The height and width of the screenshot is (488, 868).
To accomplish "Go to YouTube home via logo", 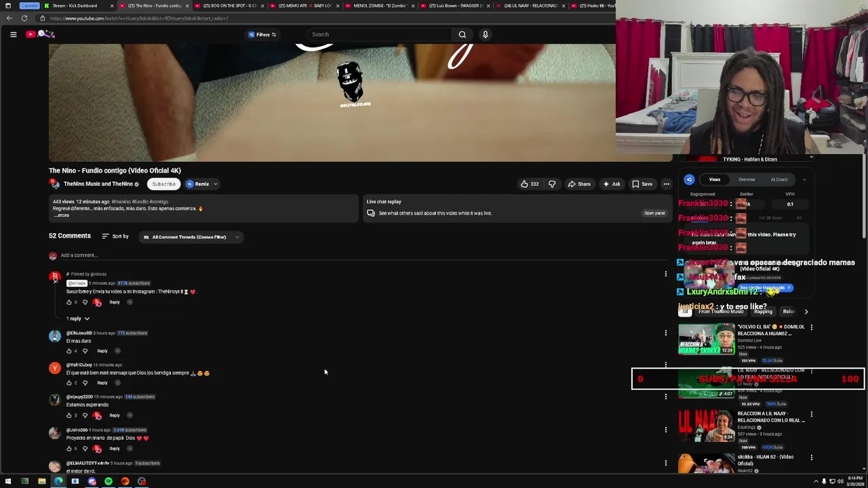I will coord(39,35).
